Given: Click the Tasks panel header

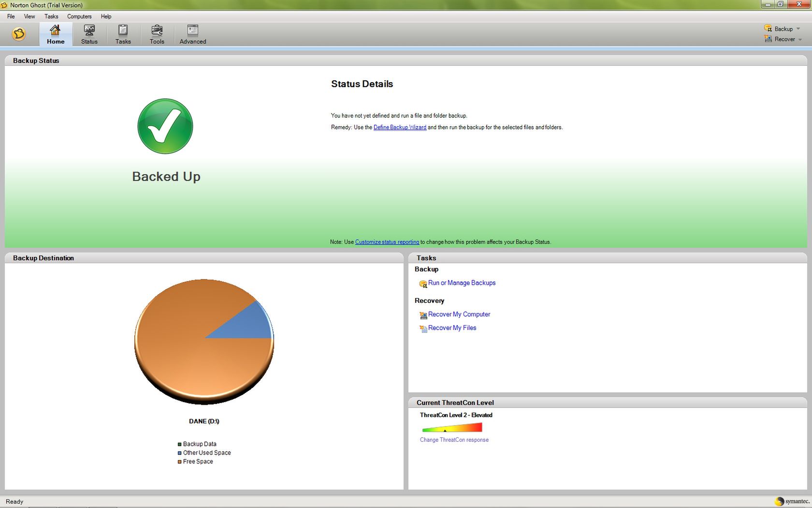Looking at the screenshot, I should (608, 258).
